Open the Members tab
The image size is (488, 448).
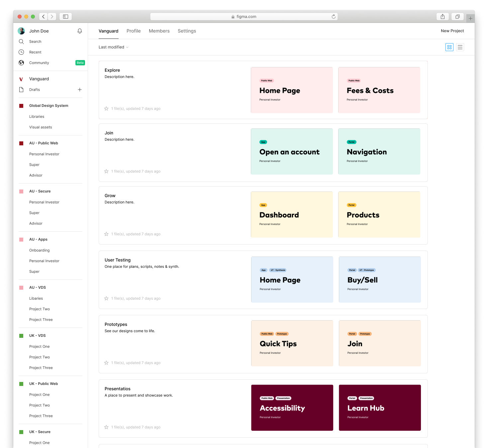[x=159, y=31]
